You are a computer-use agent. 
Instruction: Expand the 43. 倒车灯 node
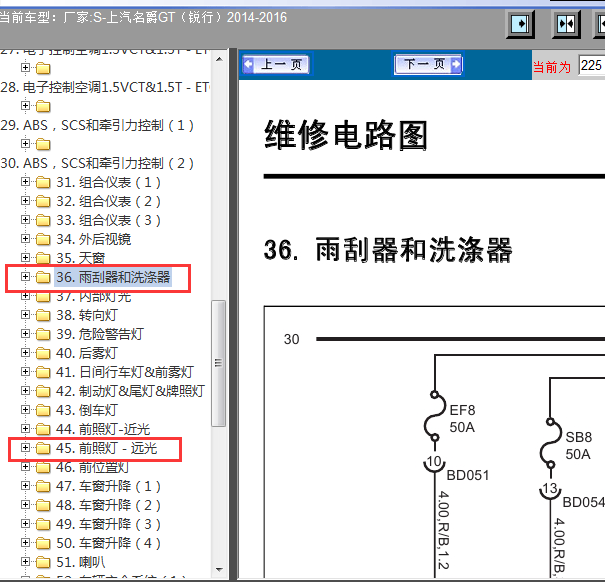pos(25,409)
